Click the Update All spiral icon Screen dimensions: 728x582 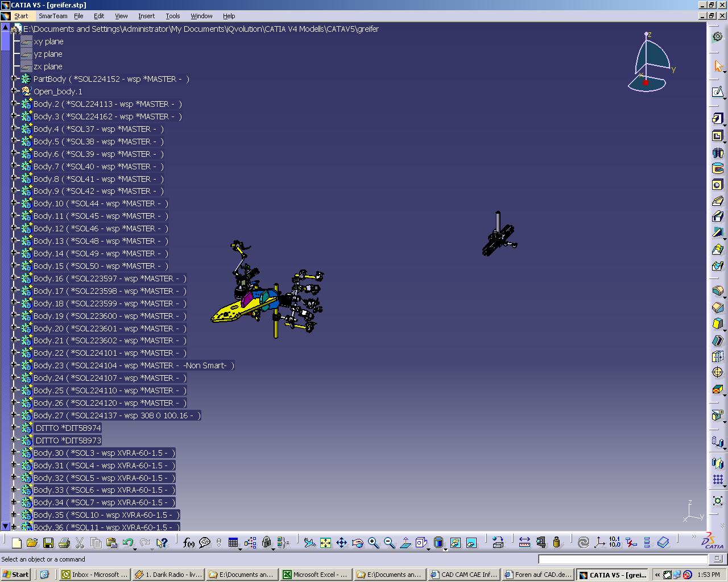point(583,543)
